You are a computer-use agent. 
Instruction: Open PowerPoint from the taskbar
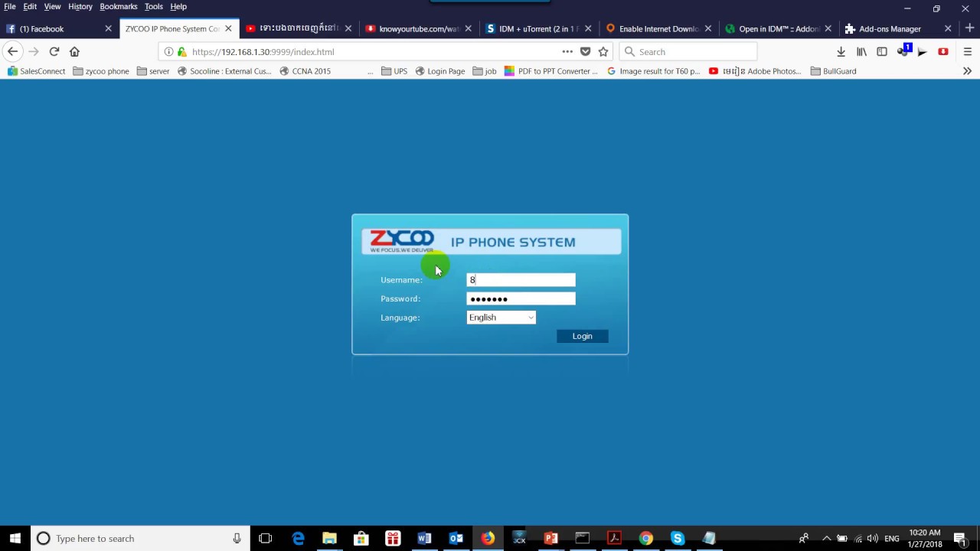click(550, 538)
